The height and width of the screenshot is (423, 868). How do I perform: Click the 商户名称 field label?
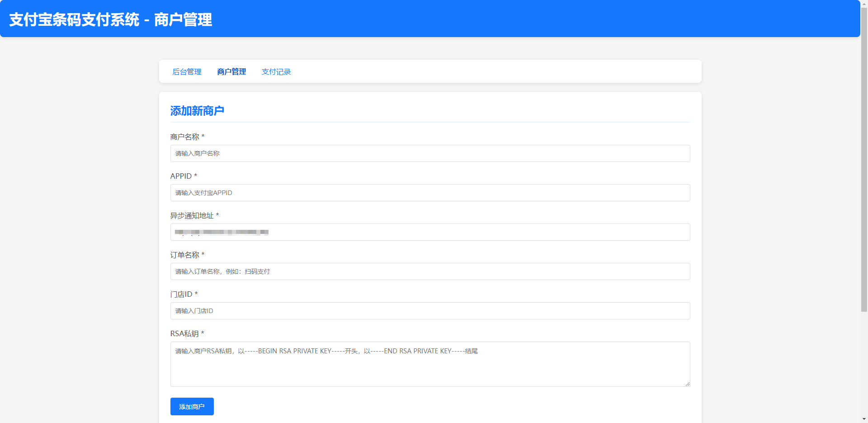184,137
